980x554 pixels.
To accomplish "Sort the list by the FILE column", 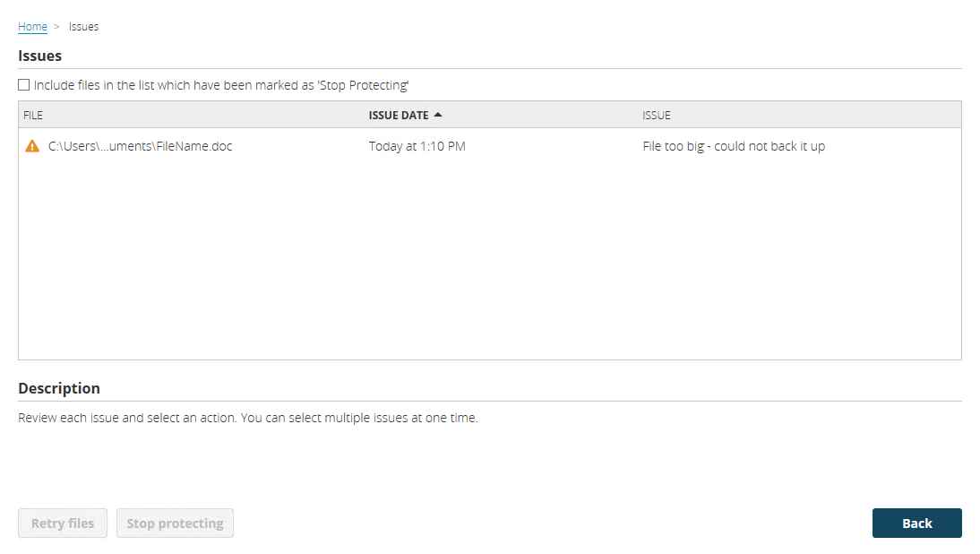I will (33, 115).
